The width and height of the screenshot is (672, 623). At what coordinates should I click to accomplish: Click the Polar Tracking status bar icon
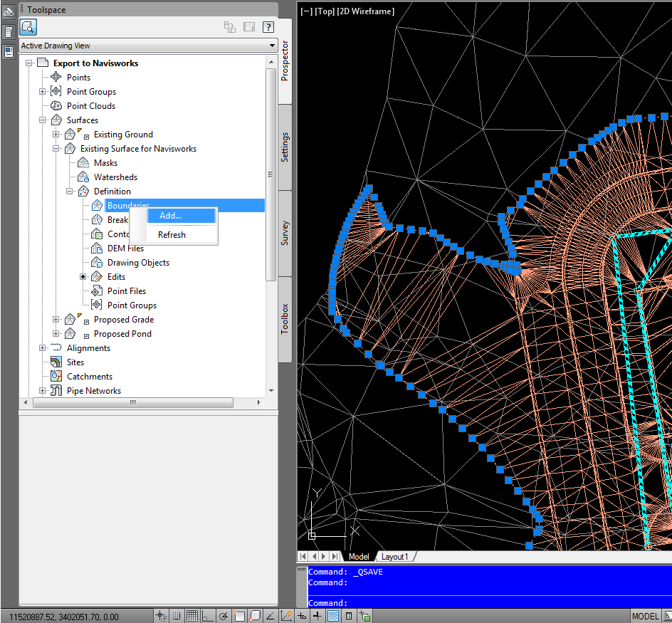(223, 616)
